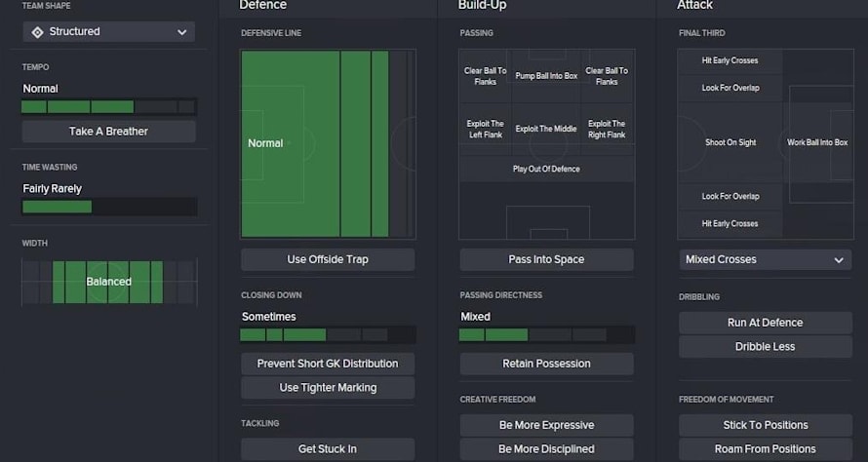The width and height of the screenshot is (868, 462).
Task: Enable Run At Defence dribbling
Action: (x=765, y=323)
